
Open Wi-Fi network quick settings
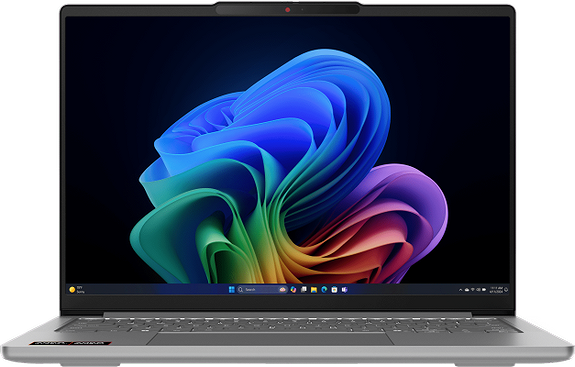click(x=473, y=290)
